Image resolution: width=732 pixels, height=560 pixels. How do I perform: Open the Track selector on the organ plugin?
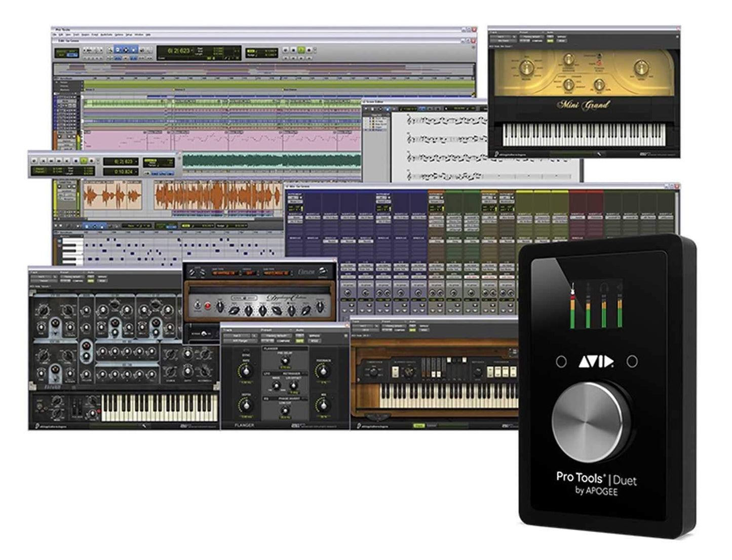[x=365, y=325]
